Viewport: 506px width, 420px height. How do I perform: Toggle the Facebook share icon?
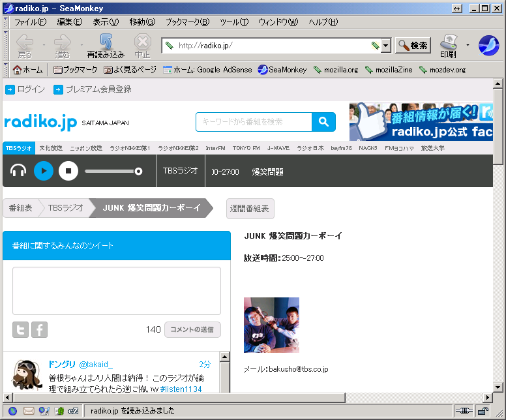click(39, 329)
